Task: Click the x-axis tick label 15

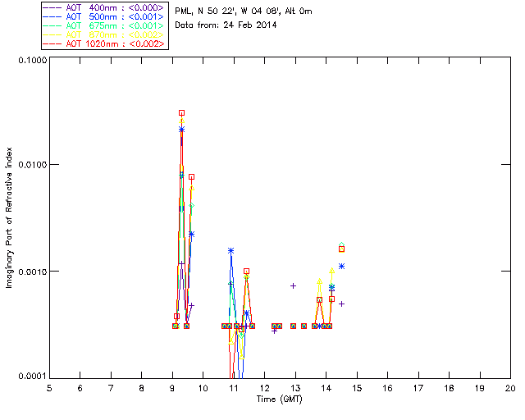Action: [357, 388]
